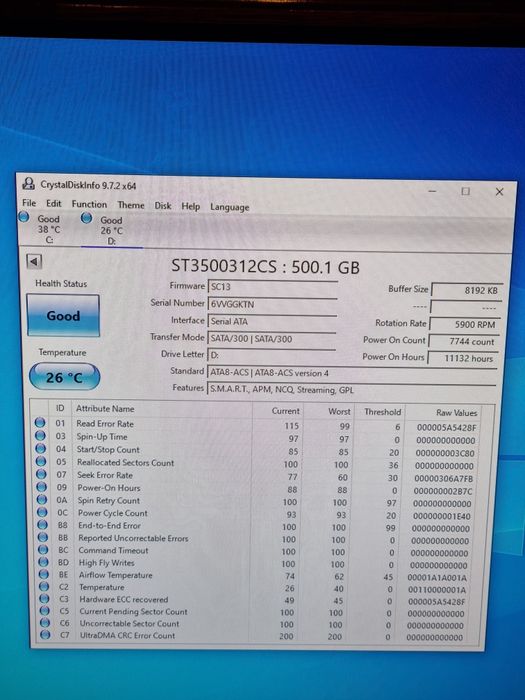
Task: Click the 26 °C temperature button
Action: click(64, 377)
